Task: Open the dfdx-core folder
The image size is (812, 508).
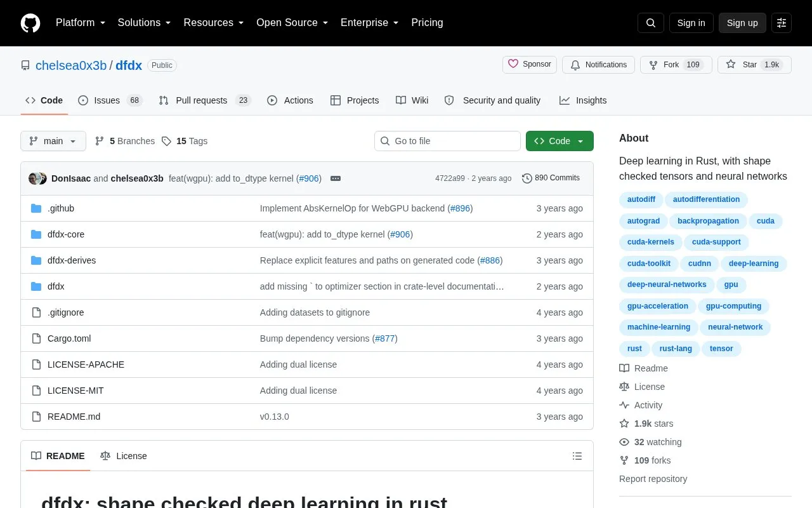Action: 66,234
